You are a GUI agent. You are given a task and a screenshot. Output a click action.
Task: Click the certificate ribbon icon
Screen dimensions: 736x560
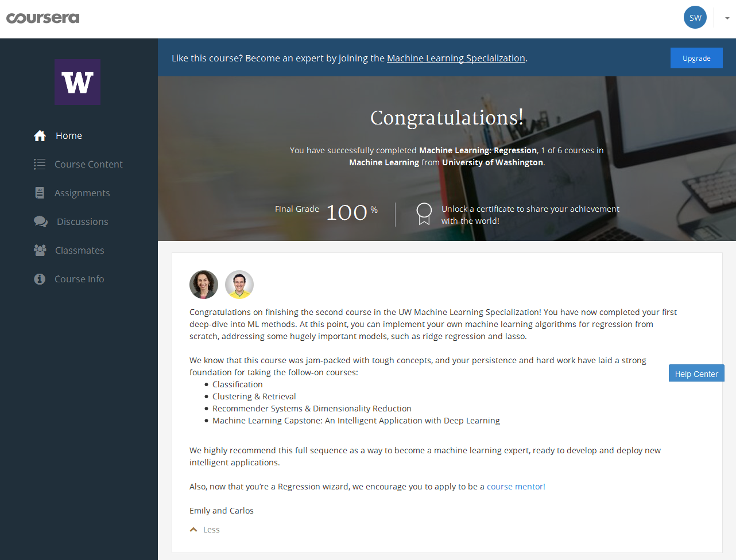pyautogui.click(x=424, y=214)
